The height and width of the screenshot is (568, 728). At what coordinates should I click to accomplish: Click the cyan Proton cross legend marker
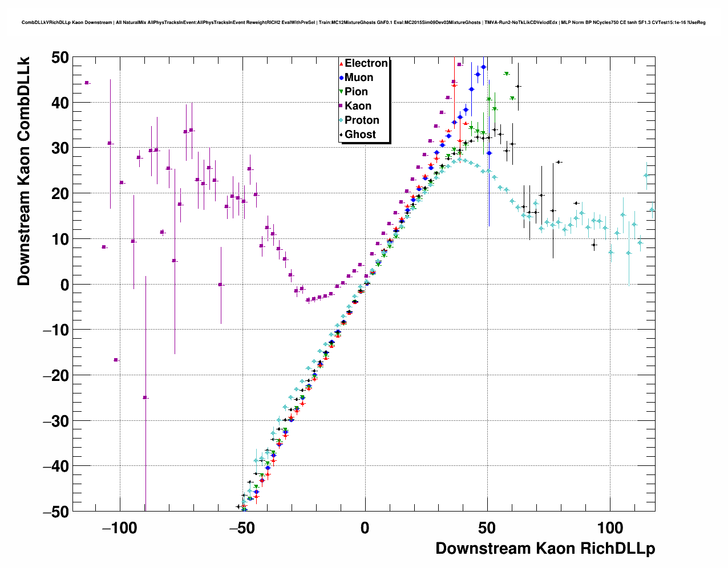341,120
